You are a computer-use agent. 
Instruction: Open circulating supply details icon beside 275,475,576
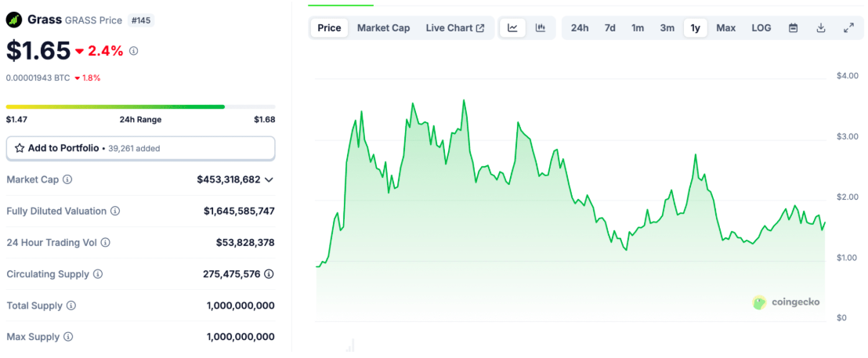coord(269,274)
